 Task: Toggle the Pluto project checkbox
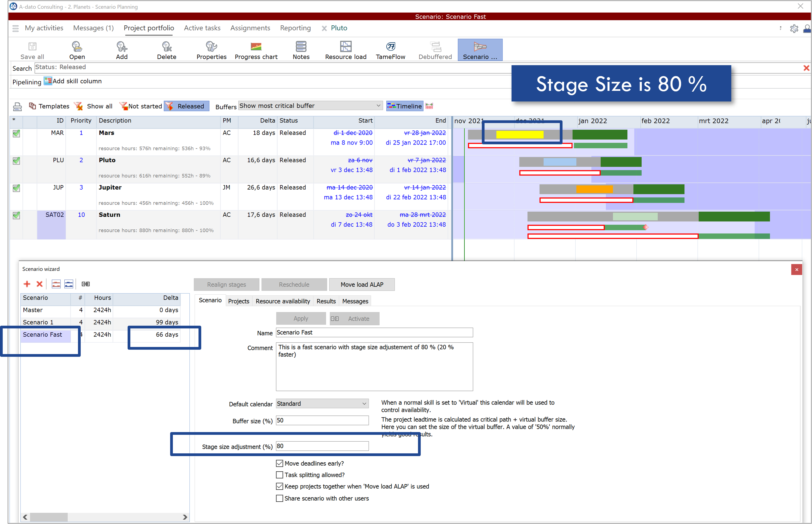point(16,161)
